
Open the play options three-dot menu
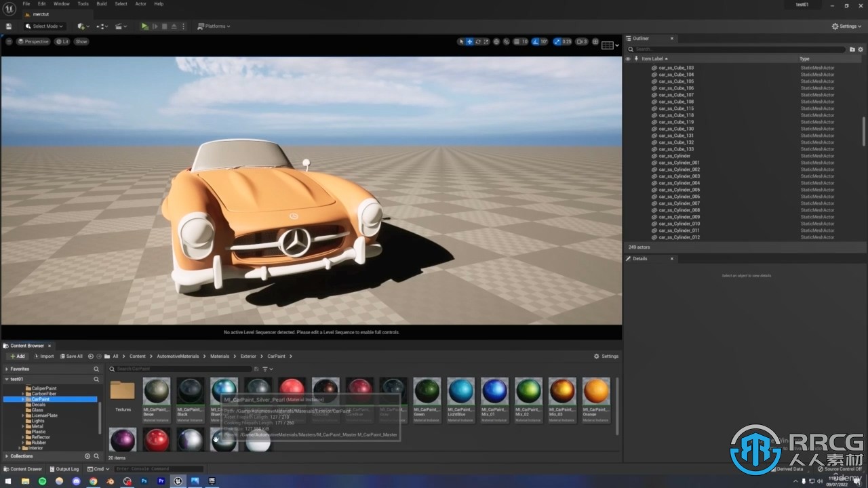(184, 26)
